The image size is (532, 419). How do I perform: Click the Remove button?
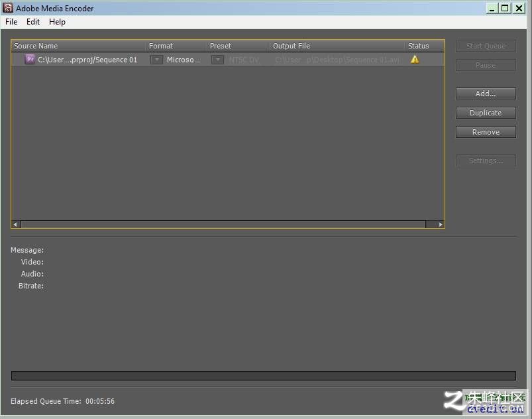[x=486, y=132]
